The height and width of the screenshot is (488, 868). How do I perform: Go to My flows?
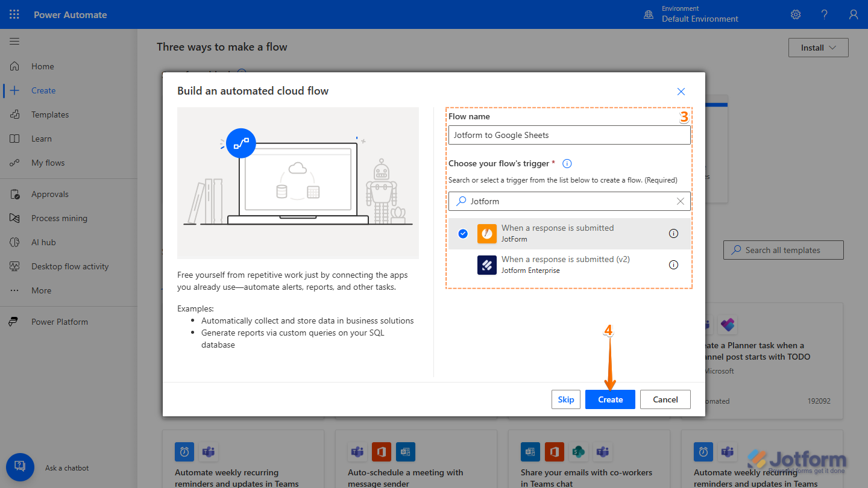[48, 162]
